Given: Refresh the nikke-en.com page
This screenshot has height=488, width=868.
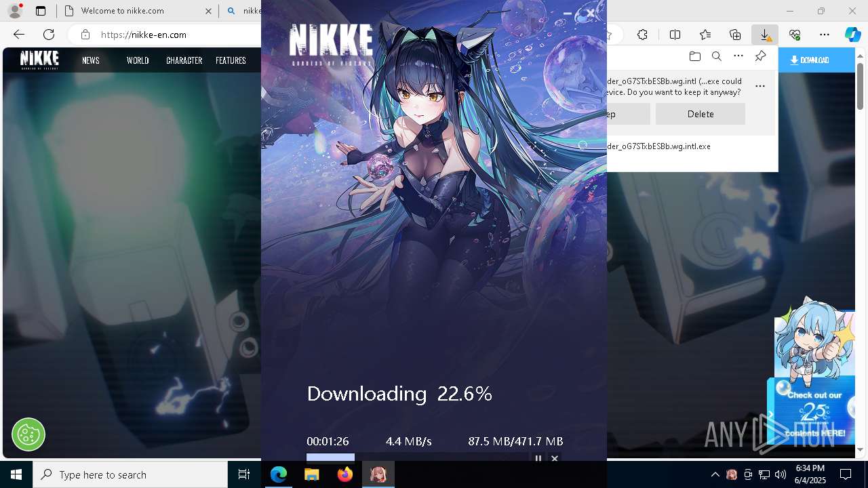Looking at the screenshot, I should pos(49,35).
